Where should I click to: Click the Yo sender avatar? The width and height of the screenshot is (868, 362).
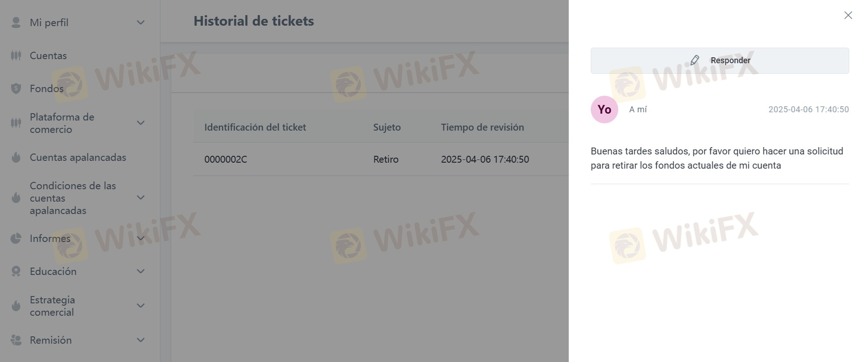(604, 110)
